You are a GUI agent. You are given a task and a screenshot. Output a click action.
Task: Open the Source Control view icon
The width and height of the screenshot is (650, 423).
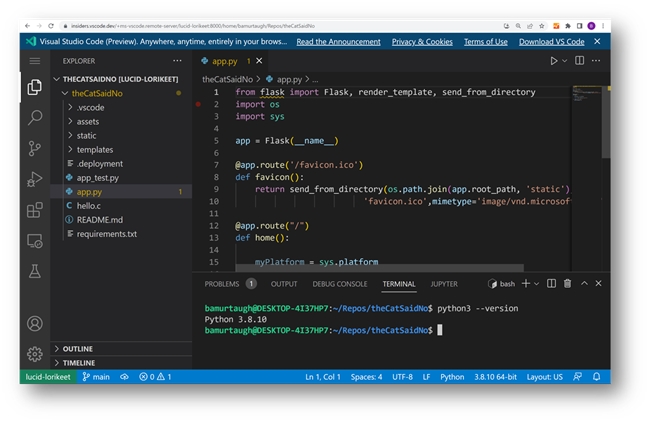coord(35,148)
